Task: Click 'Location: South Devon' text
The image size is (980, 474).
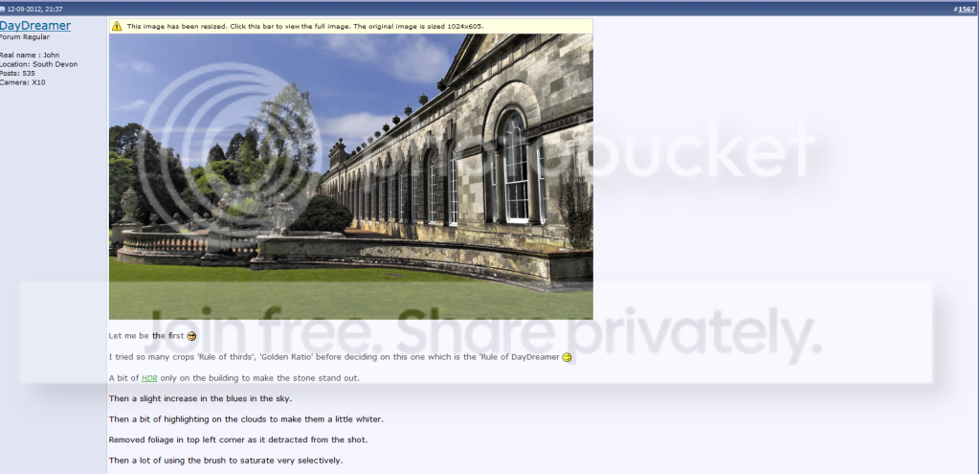Action: (x=38, y=64)
